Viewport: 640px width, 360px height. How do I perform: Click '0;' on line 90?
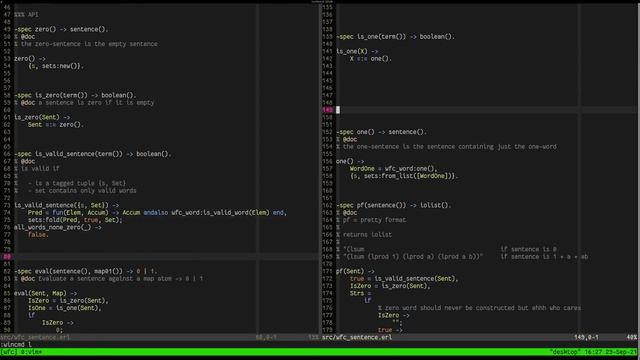point(59,330)
